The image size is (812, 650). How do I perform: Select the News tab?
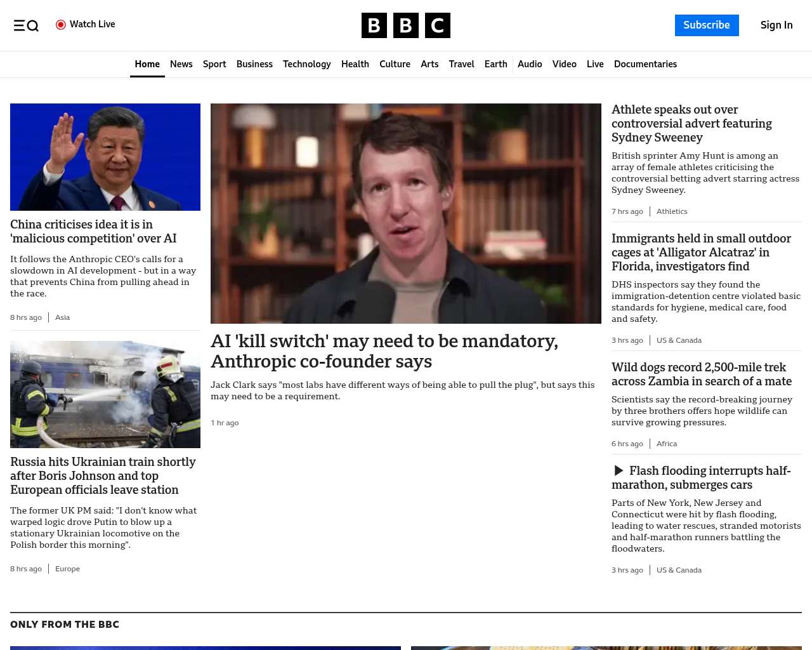pos(181,64)
